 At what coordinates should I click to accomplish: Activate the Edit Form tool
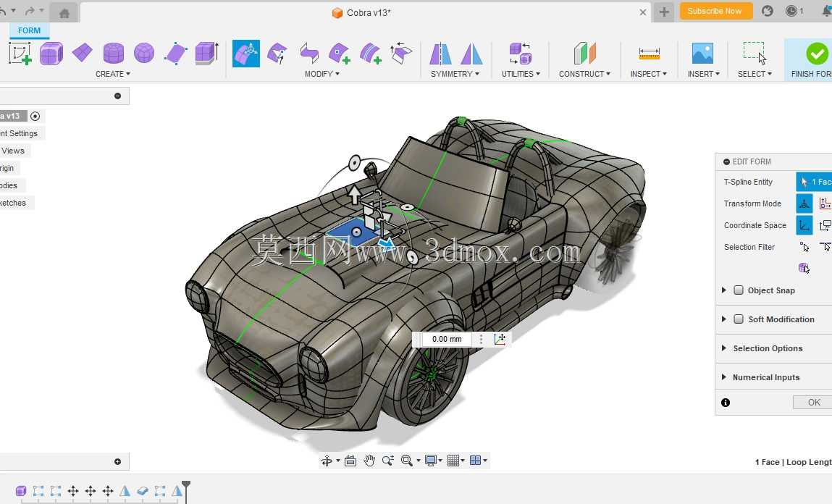pyautogui.click(x=246, y=53)
